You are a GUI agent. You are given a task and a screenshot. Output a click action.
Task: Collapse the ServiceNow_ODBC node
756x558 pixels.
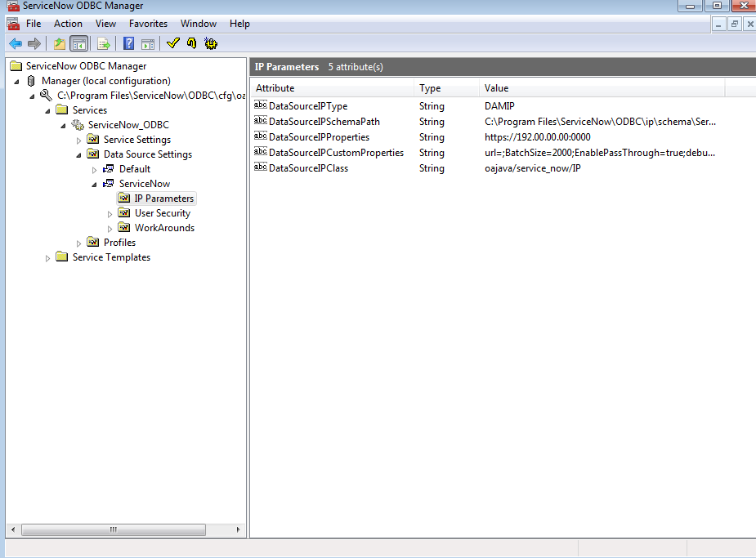click(x=63, y=126)
